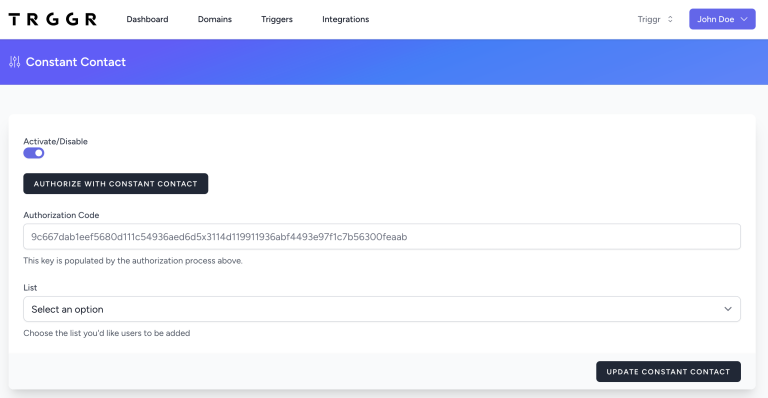Click the 'This key is populated' help text
Viewport: 768px width, 398px height.
point(133,260)
